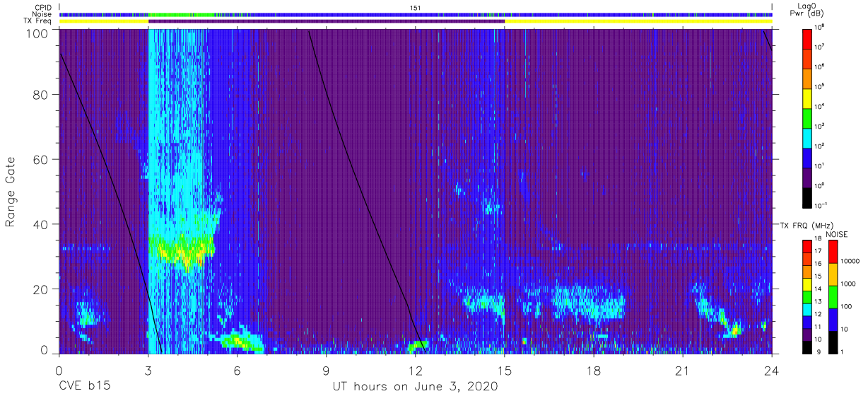The height and width of the screenshot is (401, 868).
Task: Click the CPID label at top left
Action: tap(43, 7)
